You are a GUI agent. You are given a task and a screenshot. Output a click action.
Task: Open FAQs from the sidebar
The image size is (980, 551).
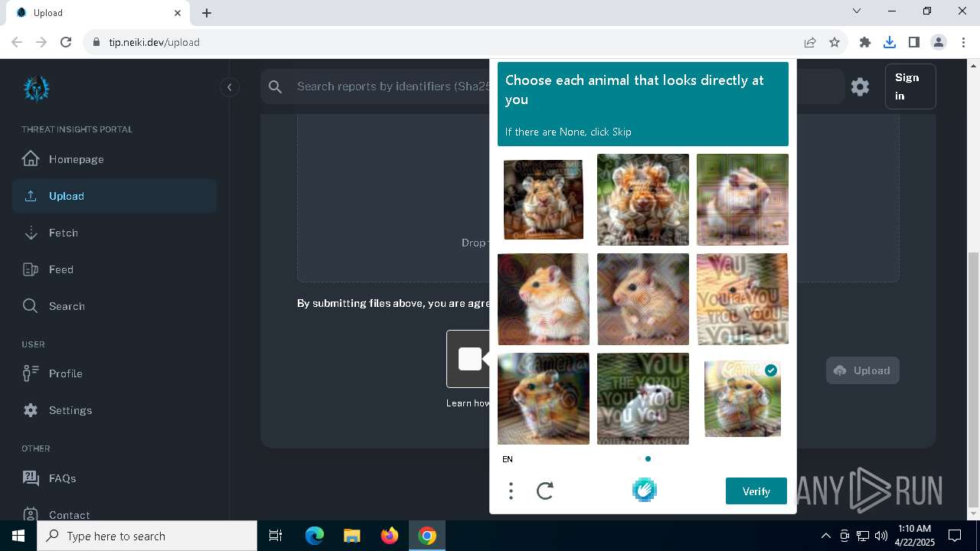(115, 478)
